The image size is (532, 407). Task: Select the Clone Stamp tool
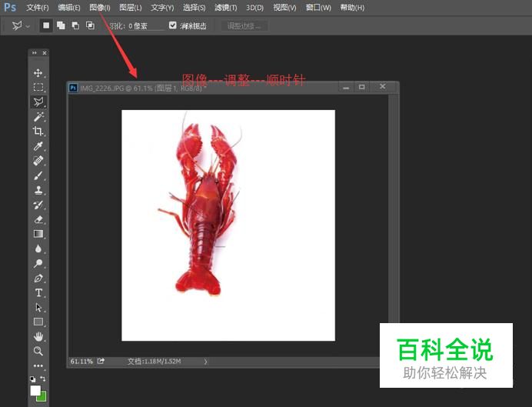[38, 190]
